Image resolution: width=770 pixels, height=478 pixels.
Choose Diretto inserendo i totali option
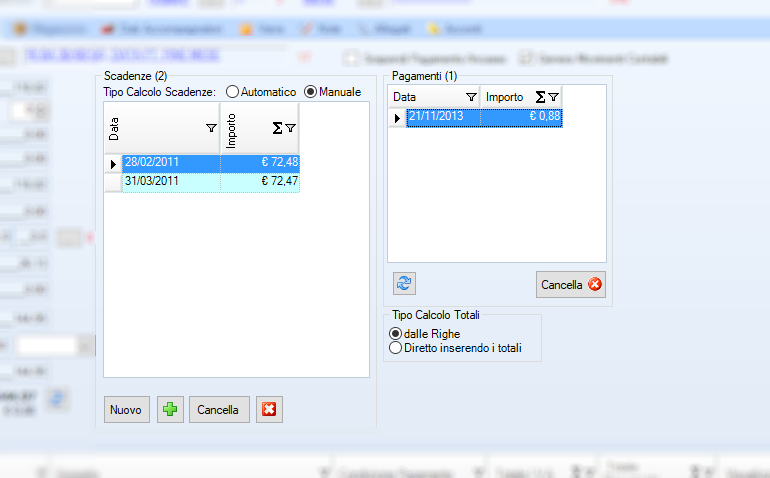tap(396, 348)
